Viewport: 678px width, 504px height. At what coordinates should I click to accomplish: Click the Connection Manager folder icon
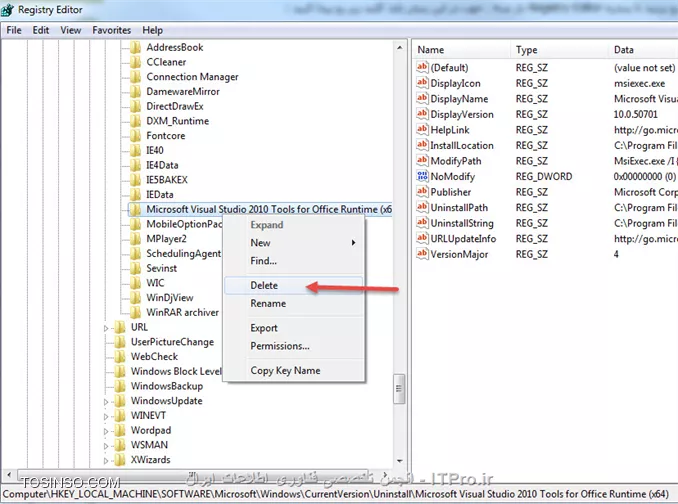click(136, 77)
